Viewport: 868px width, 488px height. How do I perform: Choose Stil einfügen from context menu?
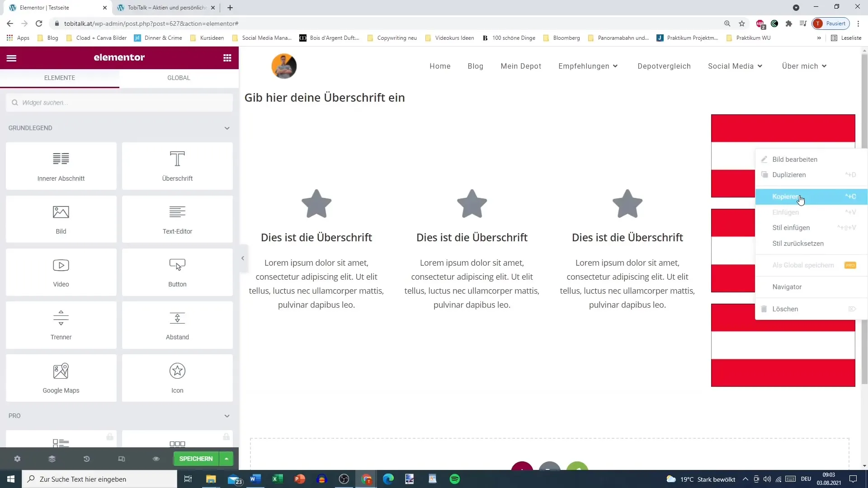coord(811,228)
